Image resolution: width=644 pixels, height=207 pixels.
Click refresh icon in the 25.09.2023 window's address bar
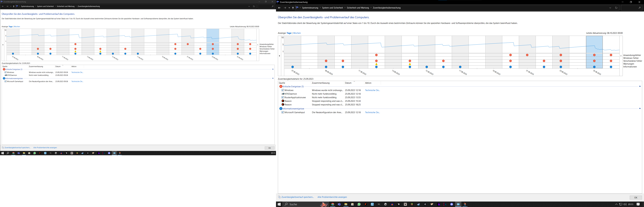[x=616, y=8]
